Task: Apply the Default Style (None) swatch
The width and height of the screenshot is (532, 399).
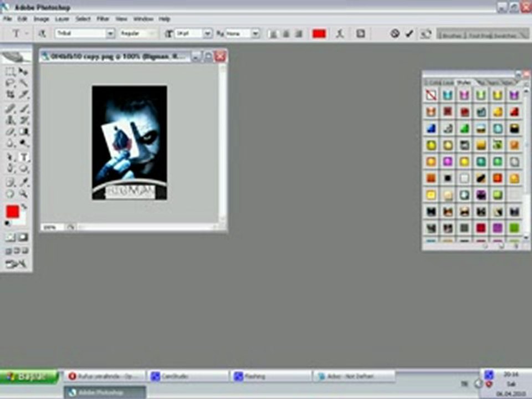Action: pos(431,95)
